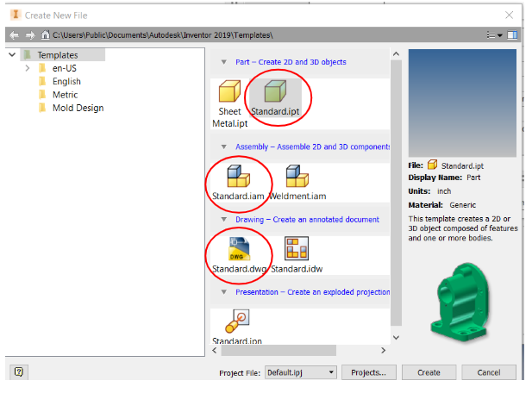Expand the en-US folder chevron
This screenshot has width=532, height=393.
point(28,68)
